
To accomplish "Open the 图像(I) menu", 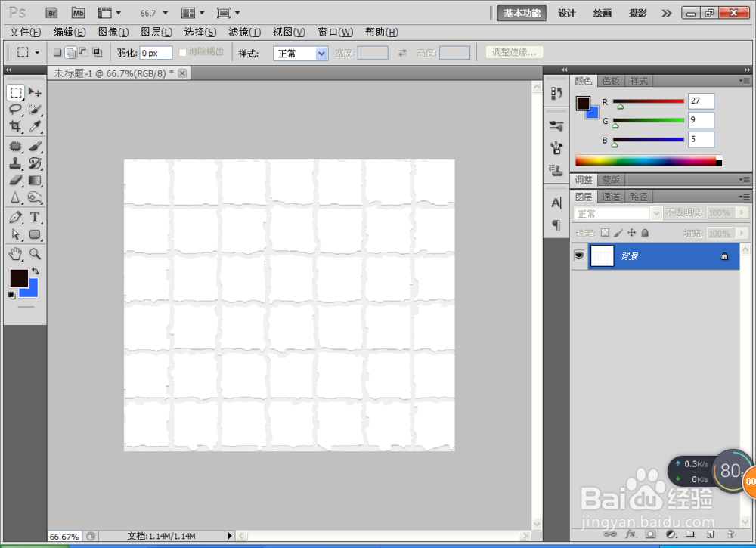I will click(113, 33).
